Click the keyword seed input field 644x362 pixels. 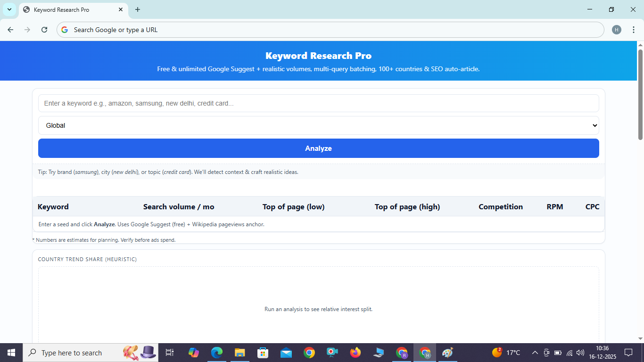coord(318,103)
